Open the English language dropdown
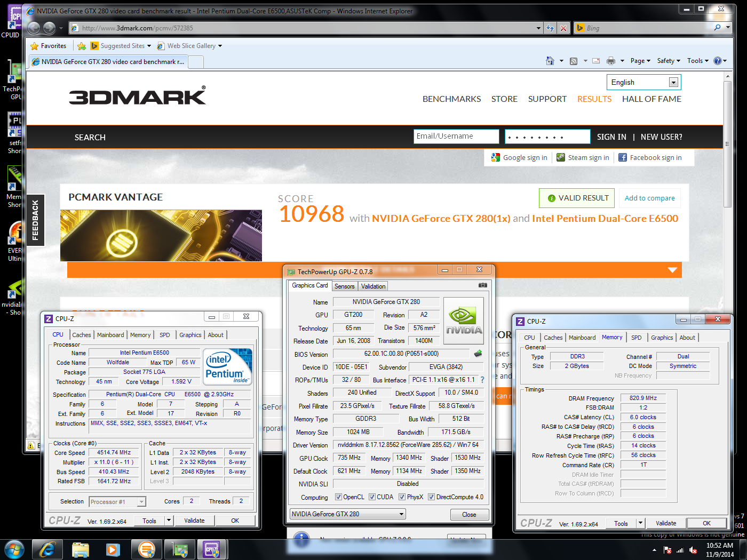This screenshot has height=560, width=747. point(644,82)
